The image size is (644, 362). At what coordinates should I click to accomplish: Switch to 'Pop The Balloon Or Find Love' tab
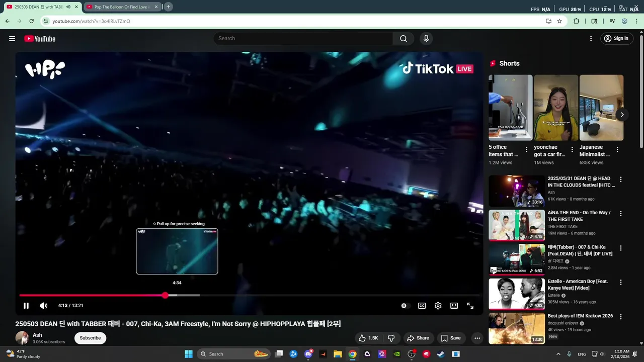point(121,7)
